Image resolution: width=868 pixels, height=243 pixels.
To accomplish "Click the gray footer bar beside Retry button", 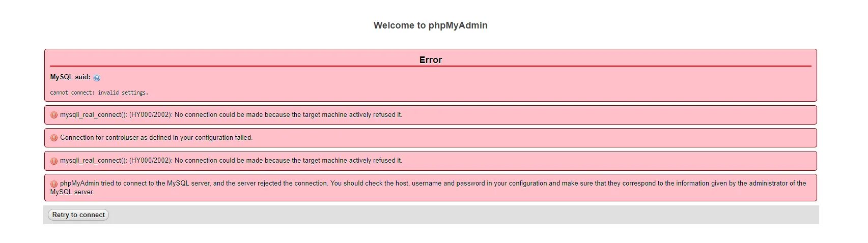I will [x=458, y=215].
